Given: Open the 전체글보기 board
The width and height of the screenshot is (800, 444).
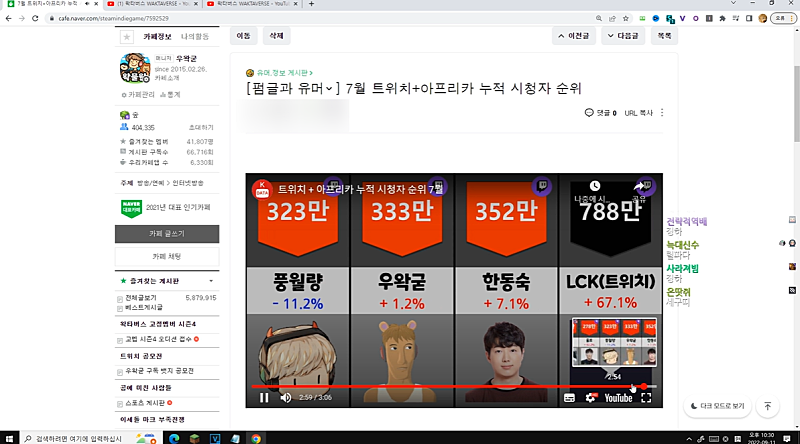Looking at the screenshot, I should pos(141,298).
